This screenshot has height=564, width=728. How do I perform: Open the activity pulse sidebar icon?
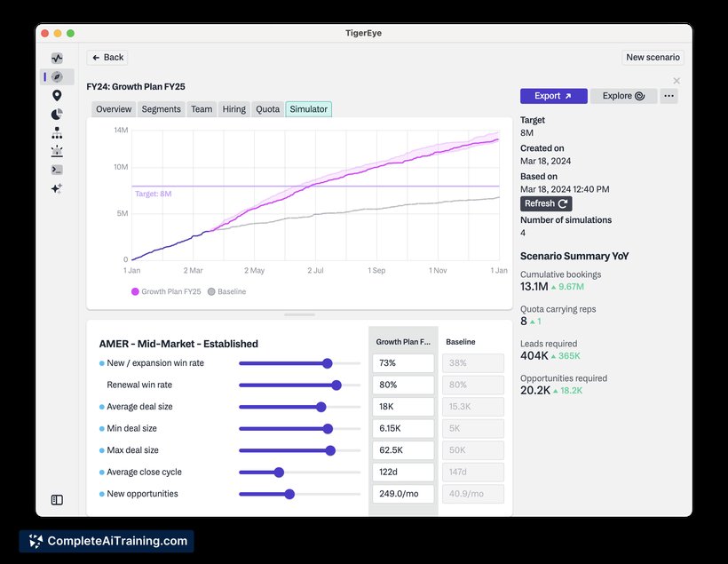57,58
